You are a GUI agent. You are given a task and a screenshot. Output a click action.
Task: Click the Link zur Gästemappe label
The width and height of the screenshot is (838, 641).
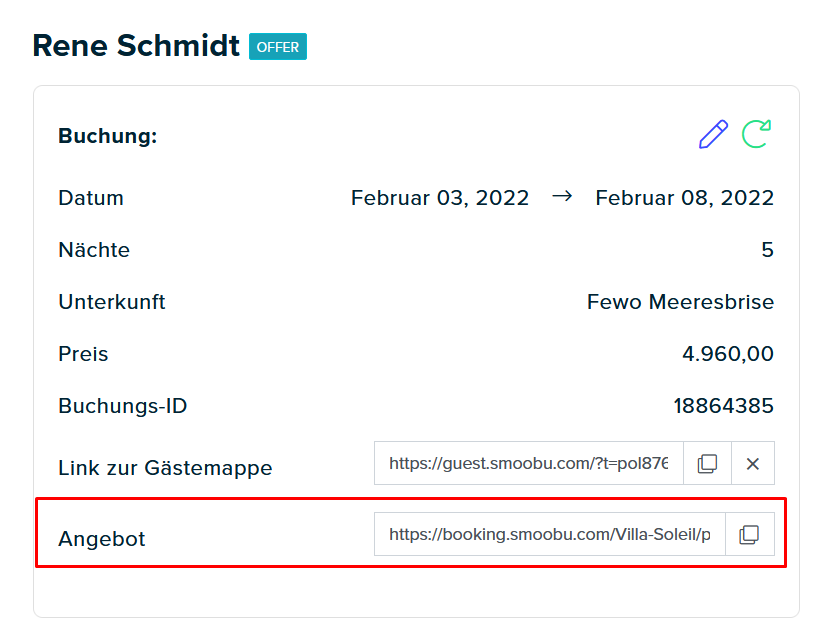[x=165, y=468]
